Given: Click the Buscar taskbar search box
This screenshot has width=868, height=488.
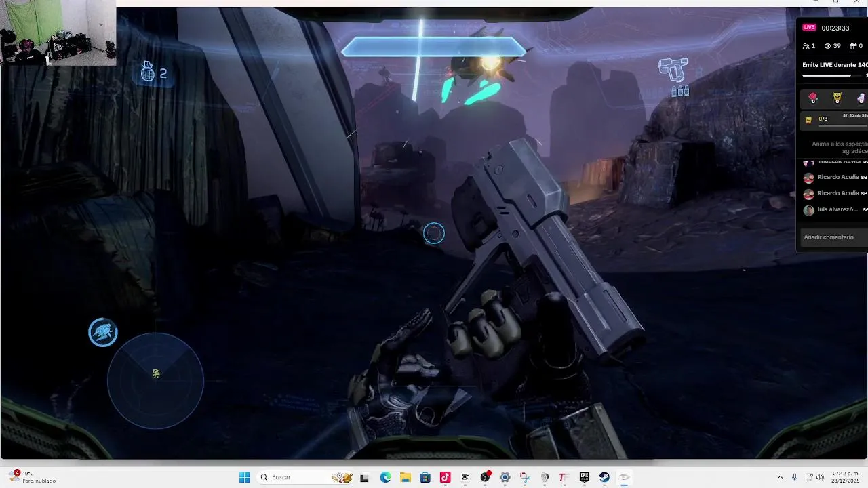Looking at the screenshot, I should (x=305, y=477).
